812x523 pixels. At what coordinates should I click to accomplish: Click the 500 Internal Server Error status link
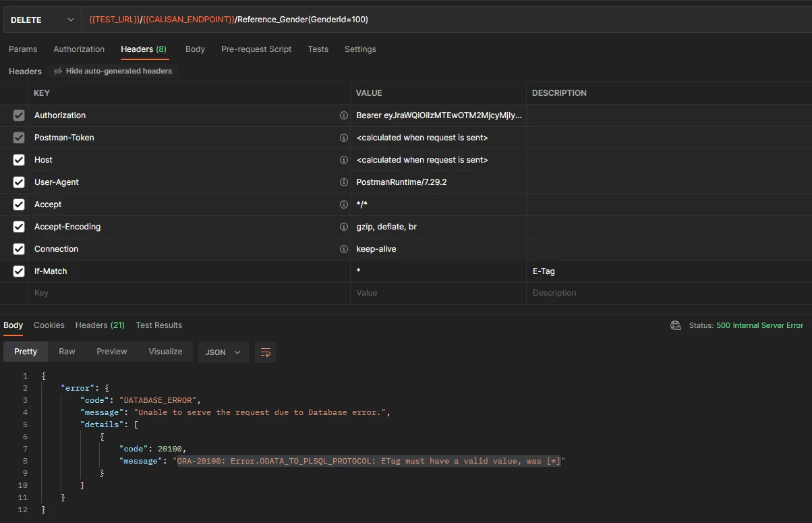[x=760, y=325]
